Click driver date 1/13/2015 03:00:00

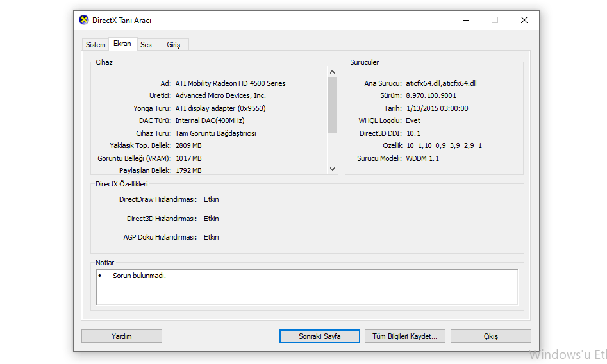(x=437, y=108)
